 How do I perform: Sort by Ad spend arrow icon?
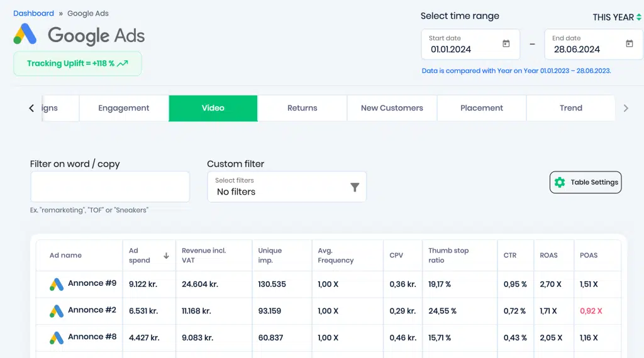coord(166,256)
